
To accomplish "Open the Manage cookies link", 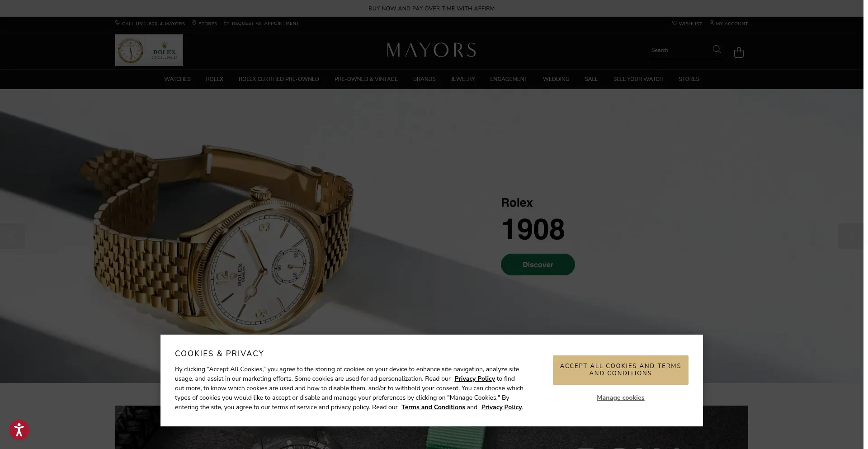I will (x=620, y=398).
